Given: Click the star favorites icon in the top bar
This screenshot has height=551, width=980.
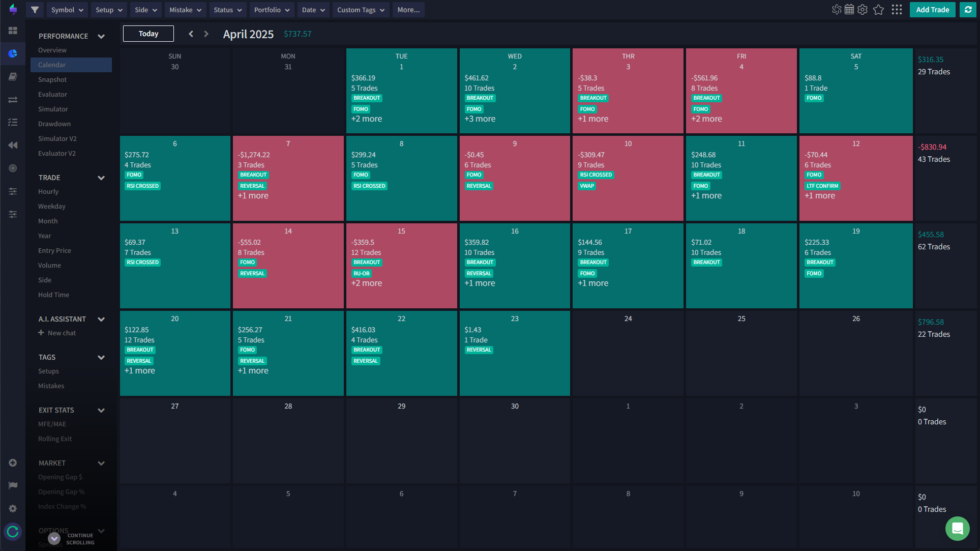Looking at the screenshot, I should click(x=879, y=10).
